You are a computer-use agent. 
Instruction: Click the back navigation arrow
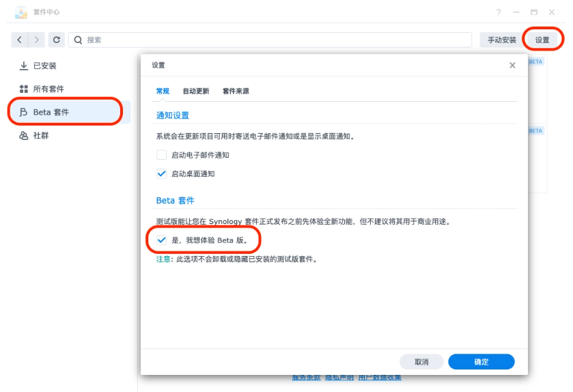[20, 40]
